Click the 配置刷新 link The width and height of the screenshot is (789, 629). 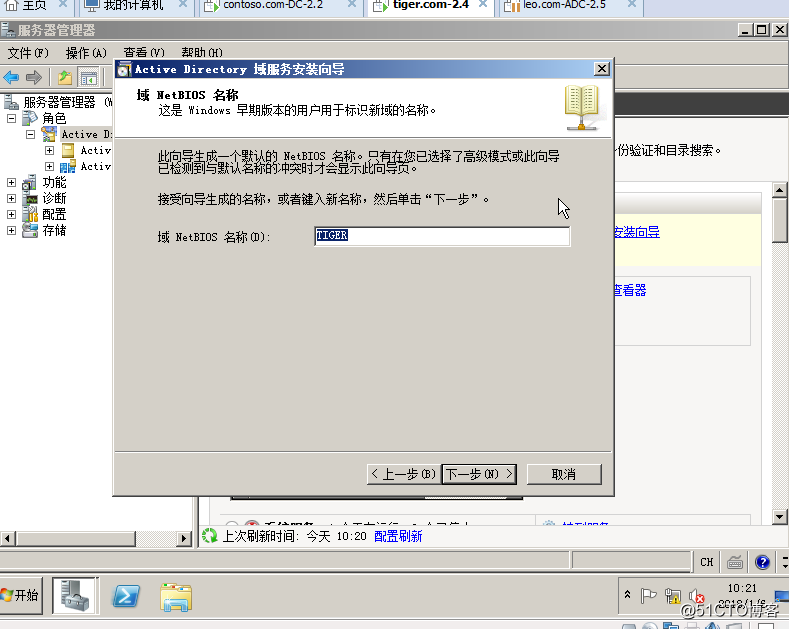(x=398, y=536)
